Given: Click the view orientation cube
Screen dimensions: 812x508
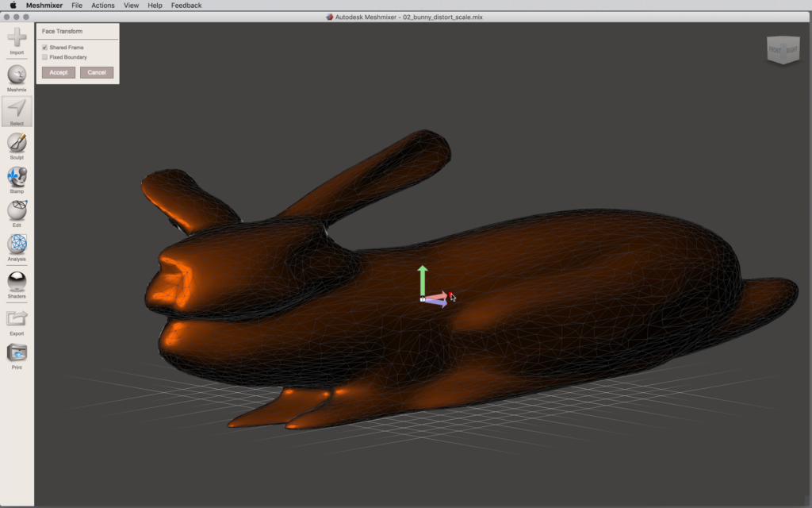Looking at the screenshot, I should click(x=782, y=50).
